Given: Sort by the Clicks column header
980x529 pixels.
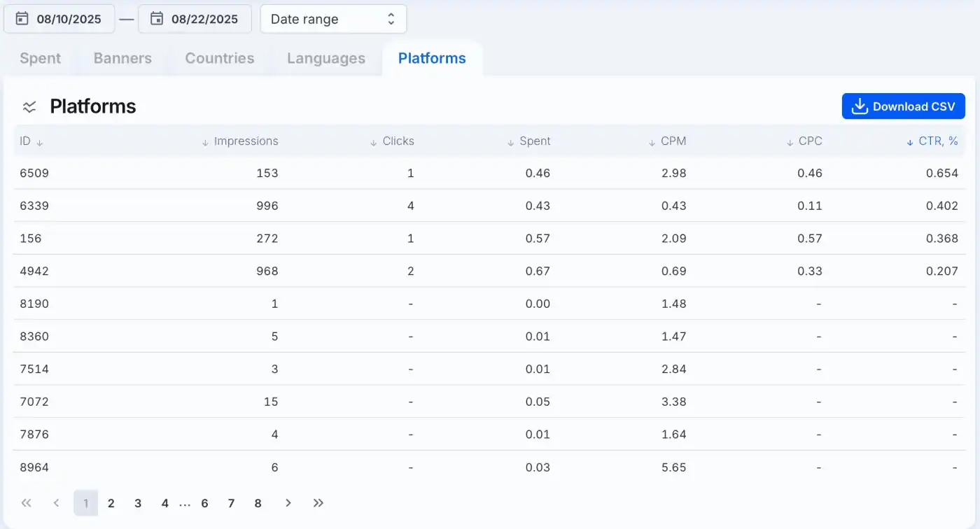Looking at the screenshot, I should click(392, 141).
